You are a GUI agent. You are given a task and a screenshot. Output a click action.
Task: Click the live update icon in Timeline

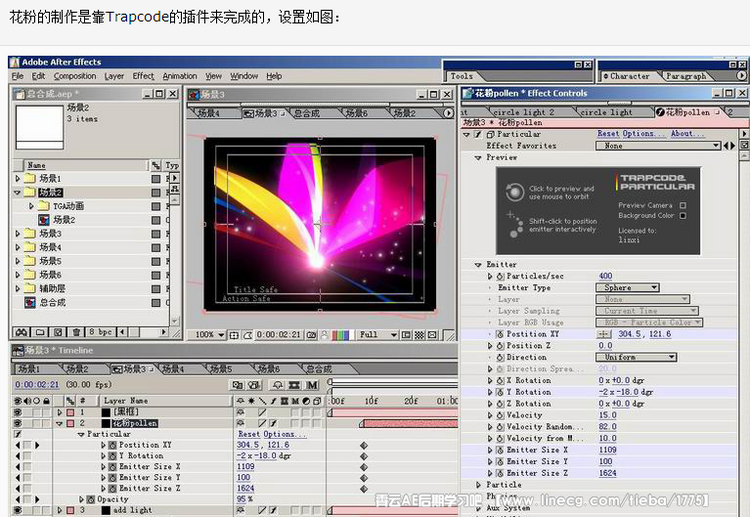(x=238, y=385)
